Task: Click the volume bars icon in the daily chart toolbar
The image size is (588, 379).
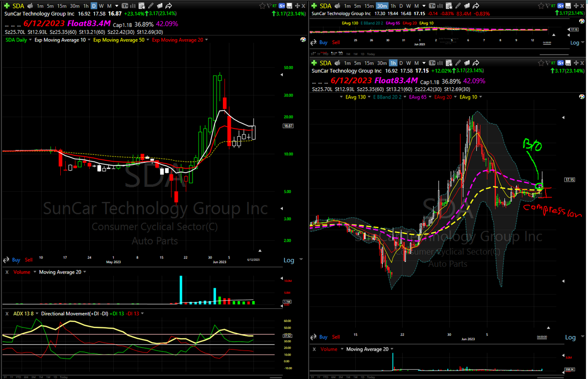Action: 133,5
